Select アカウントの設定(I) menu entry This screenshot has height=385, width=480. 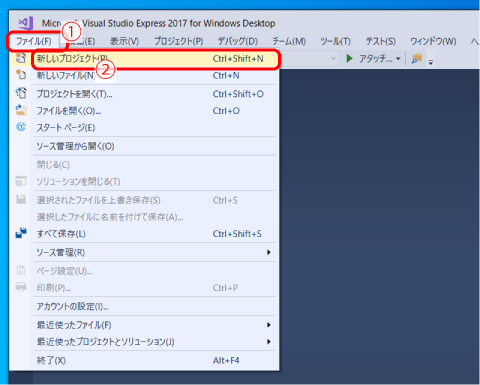click(x=155, y=306)
